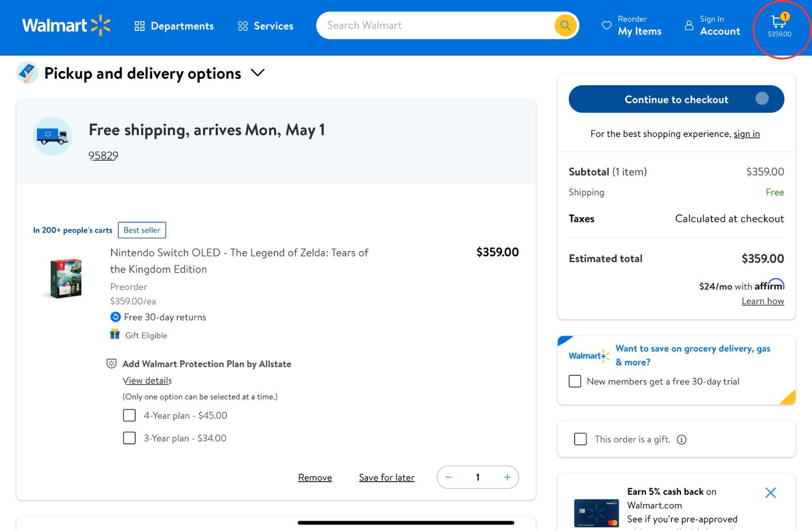Click the search magnifier icon
Viewport: 812px width, 530px height.
(x=565, y=25)
